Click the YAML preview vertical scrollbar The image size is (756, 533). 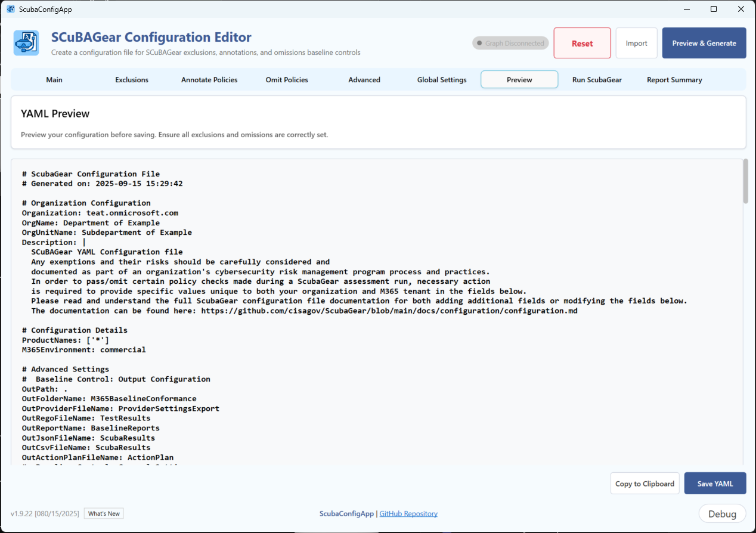point(744,181)
